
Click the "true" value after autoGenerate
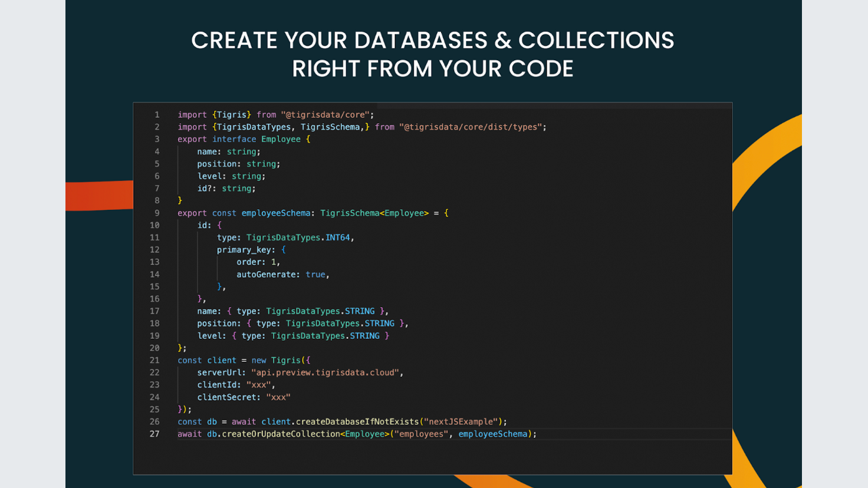(x=315, y=274)
